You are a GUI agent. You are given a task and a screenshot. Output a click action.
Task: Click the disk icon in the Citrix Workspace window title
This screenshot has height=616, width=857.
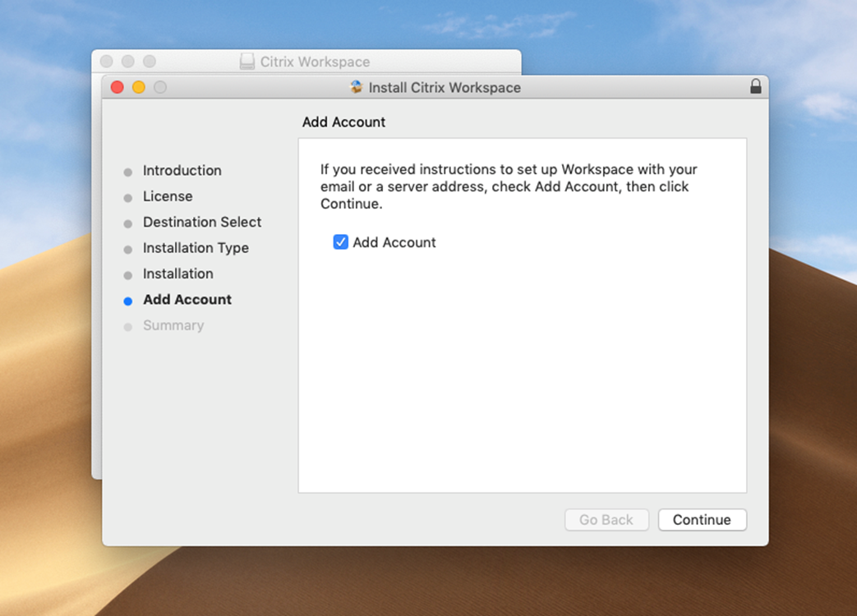(247, 61)
